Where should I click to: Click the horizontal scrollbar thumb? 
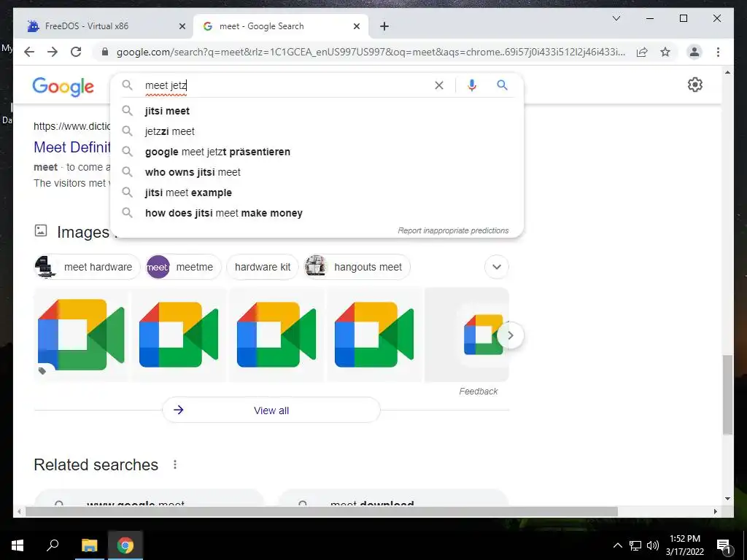(322, 511)
